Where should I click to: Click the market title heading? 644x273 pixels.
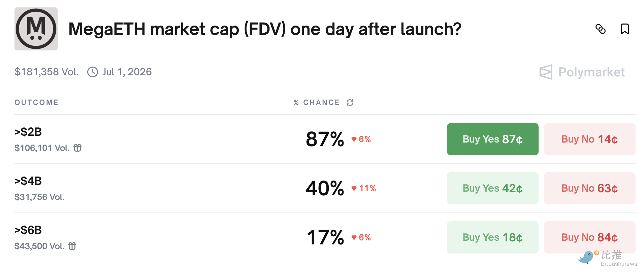pyautogui.click(x=265, y=29)
